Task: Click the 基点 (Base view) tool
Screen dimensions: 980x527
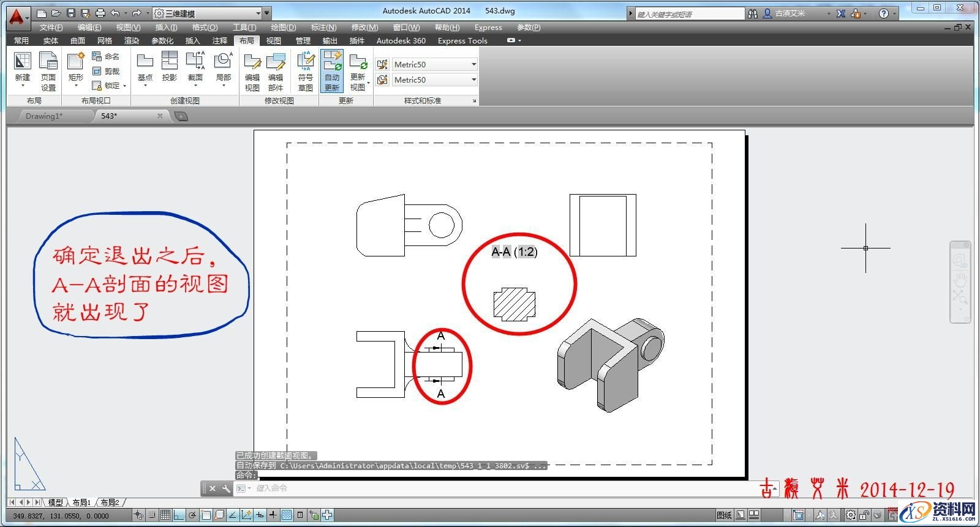Action: pos(145,66)
